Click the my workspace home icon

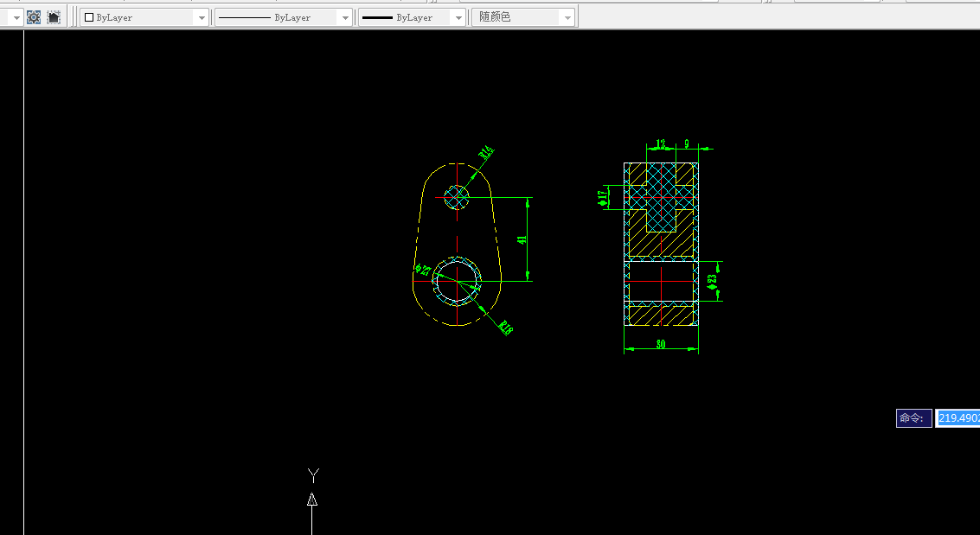(54, 17)
